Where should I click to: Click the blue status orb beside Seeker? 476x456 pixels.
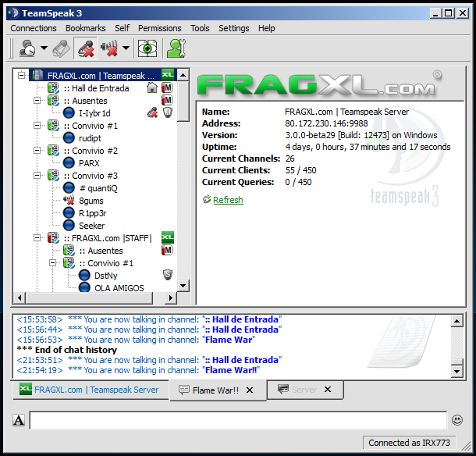tap(69, 226)
